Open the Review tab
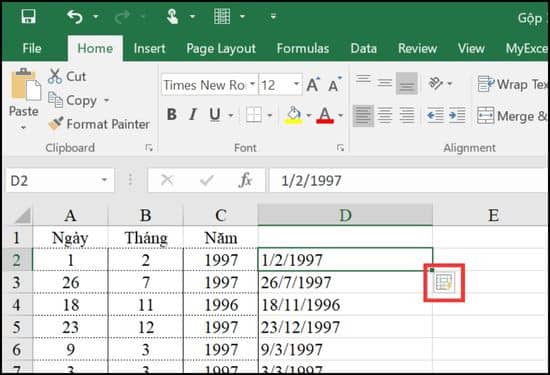Viewport: 550px width, 375px height. pos(417,48)
